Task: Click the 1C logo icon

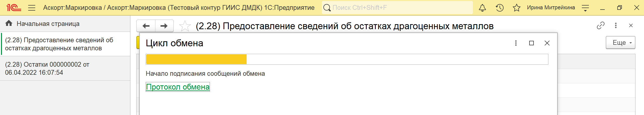Action: point(14,8)
